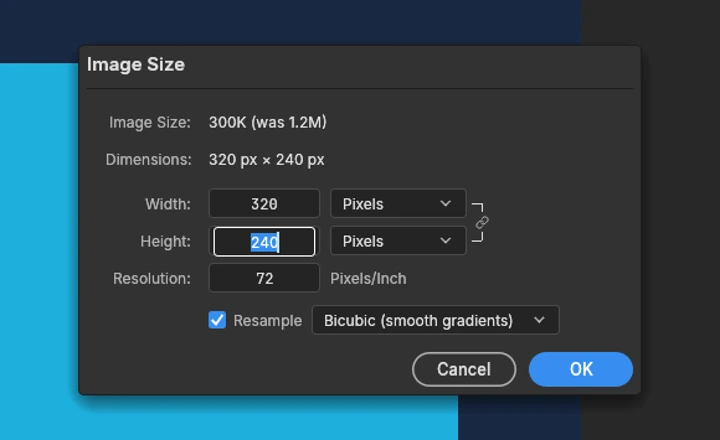The height and width of the screenshot is (440, 720).
Task: Click the 'Dimensions:' label
Action: pos(148,159)
